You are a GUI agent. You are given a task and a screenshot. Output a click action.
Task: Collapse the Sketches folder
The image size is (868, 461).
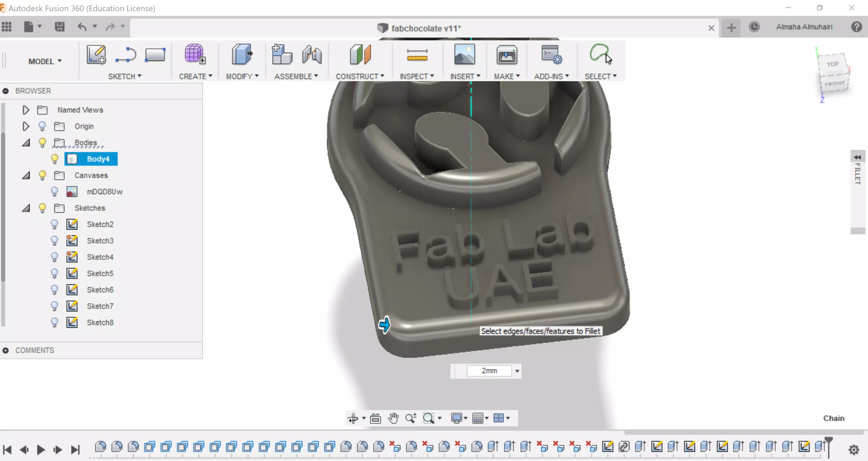pos(26,208)
